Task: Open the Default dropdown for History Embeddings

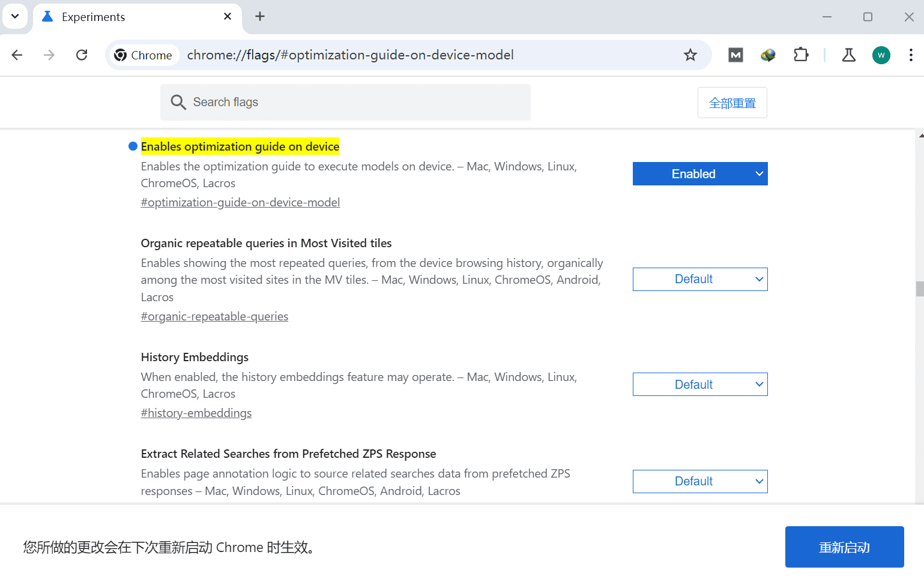Action: [x=699, y=384]
